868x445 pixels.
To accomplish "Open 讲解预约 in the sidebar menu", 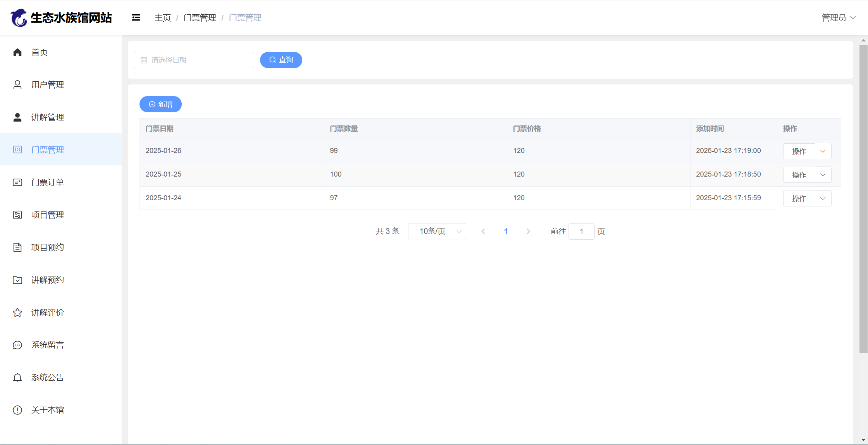I will click(47, 280).
